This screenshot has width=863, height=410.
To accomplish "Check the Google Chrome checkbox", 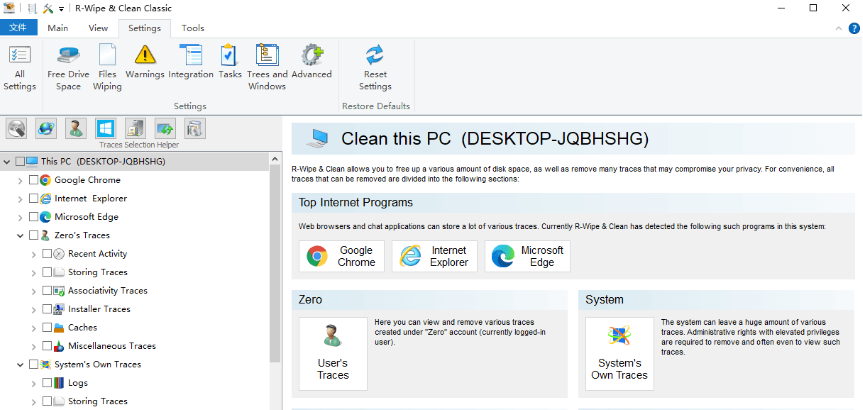I will (x=34, y=180).
